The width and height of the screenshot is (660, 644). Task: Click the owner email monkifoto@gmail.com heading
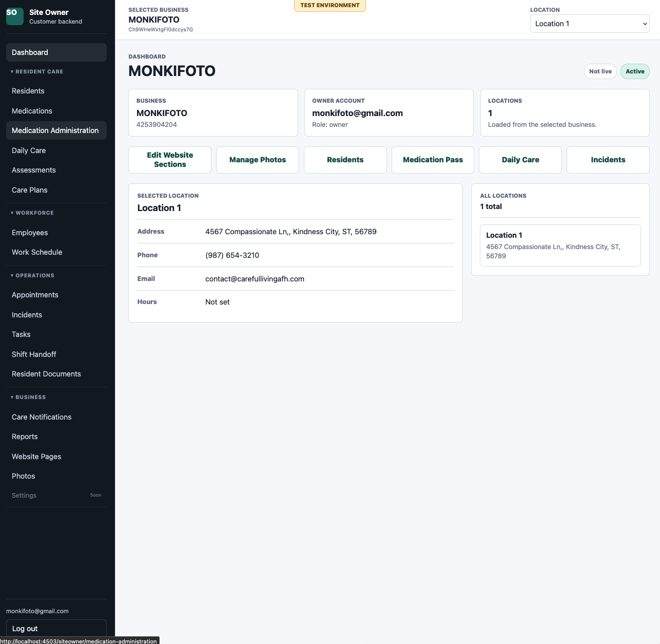pyautogui.click(x=358, y=113)
